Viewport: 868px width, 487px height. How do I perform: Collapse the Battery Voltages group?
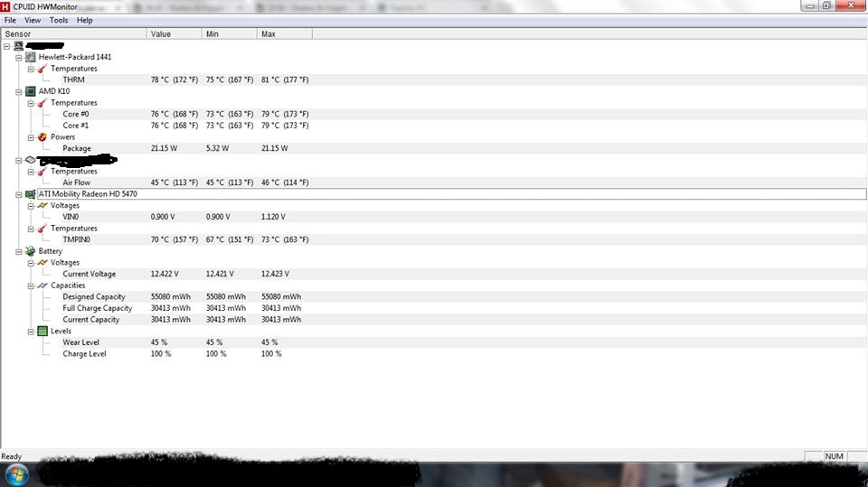31,264
